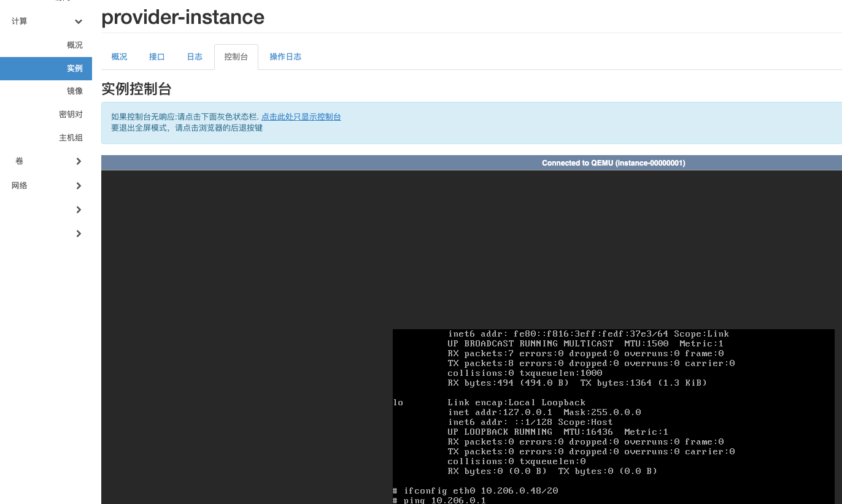
Task: Open 概况 in the sidebar under 计算
Action: click(x=75, y=45)
